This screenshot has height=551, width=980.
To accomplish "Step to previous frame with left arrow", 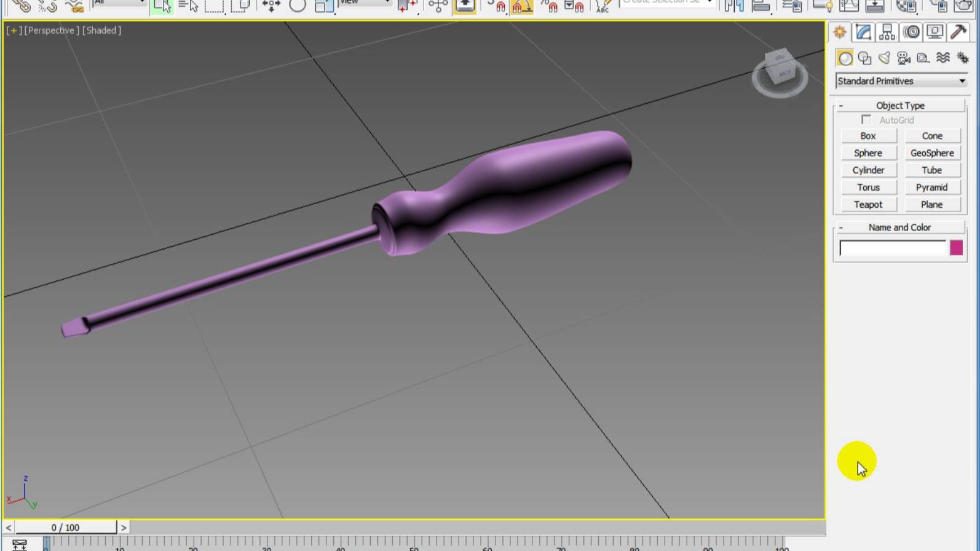I will (x=8, y=528).
